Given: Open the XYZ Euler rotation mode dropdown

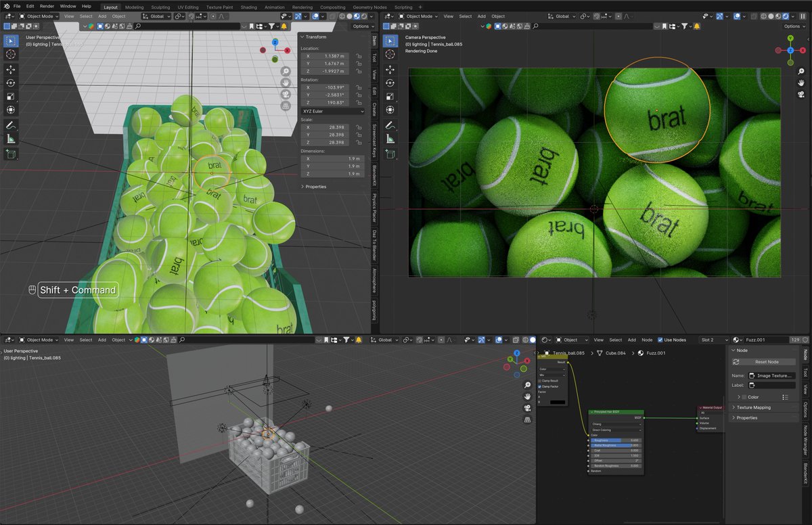Looking at the screenshot, I should point(333,111).
